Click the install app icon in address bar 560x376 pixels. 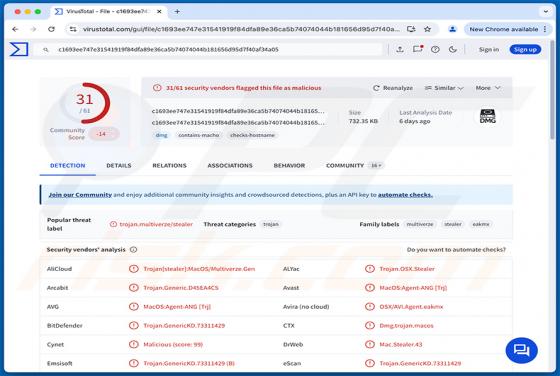point(411,29)
